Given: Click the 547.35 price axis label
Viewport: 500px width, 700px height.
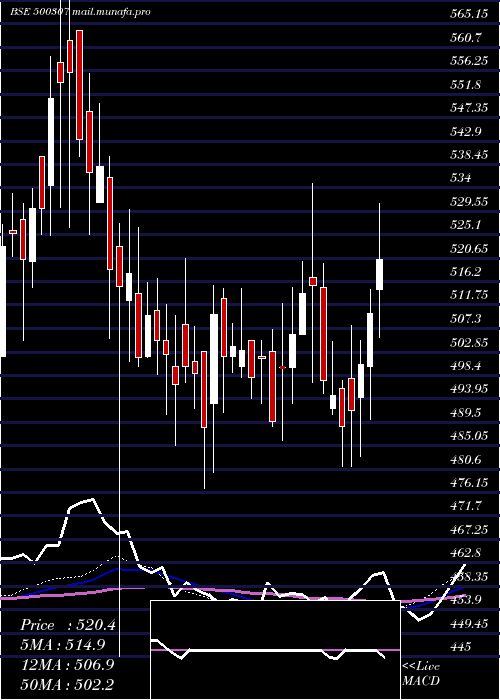Looking at the screenshot, I should (468, 108).
